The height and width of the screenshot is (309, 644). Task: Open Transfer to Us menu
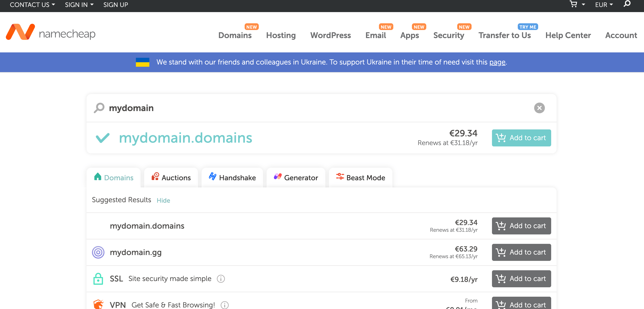(x=505, y=35)
